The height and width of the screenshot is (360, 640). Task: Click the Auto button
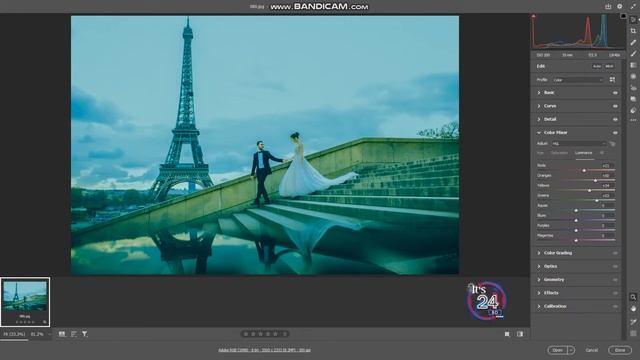[x=597, y=66]
